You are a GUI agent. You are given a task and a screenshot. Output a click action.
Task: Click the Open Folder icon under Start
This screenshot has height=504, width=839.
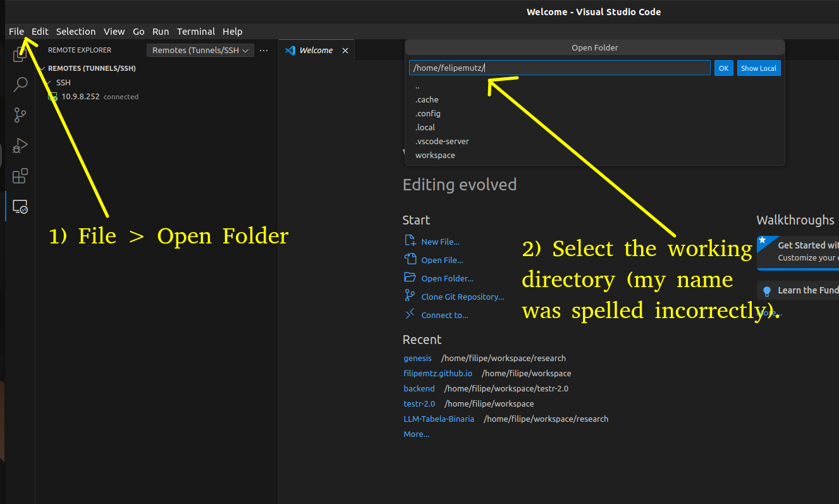tap(410, 278)
